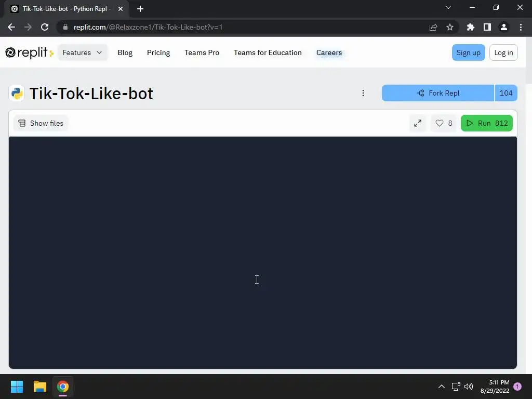Open a new browser tab
Screen dimensions: 532x399
coord(140,9)
